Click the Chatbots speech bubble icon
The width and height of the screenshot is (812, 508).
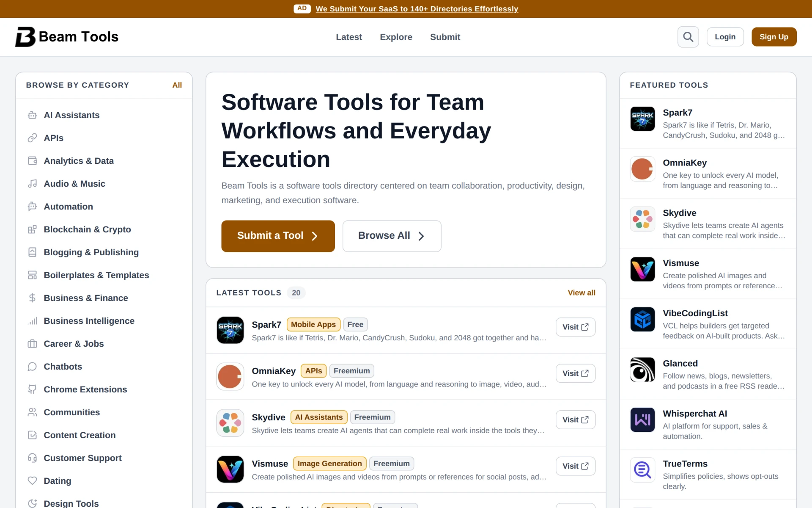pyautogui.click(x=32, y=367)
